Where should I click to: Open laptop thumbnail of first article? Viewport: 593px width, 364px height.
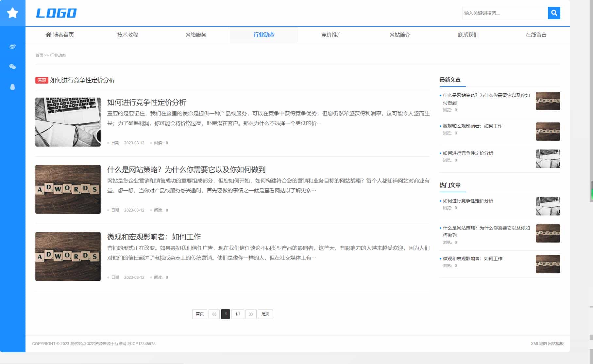(x=68, y=122)
